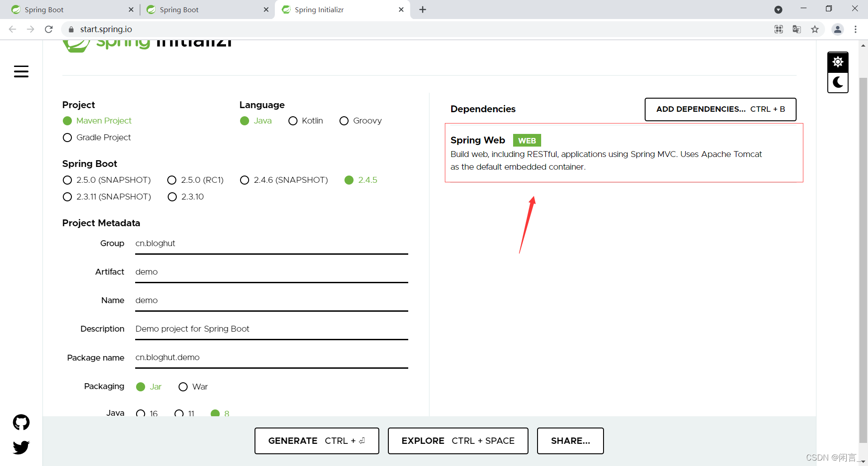The height and width of the screenshot is (466, 868).
Task: Click the Dependencies heading
Action: pyautogui.click(x=483, y=109)
